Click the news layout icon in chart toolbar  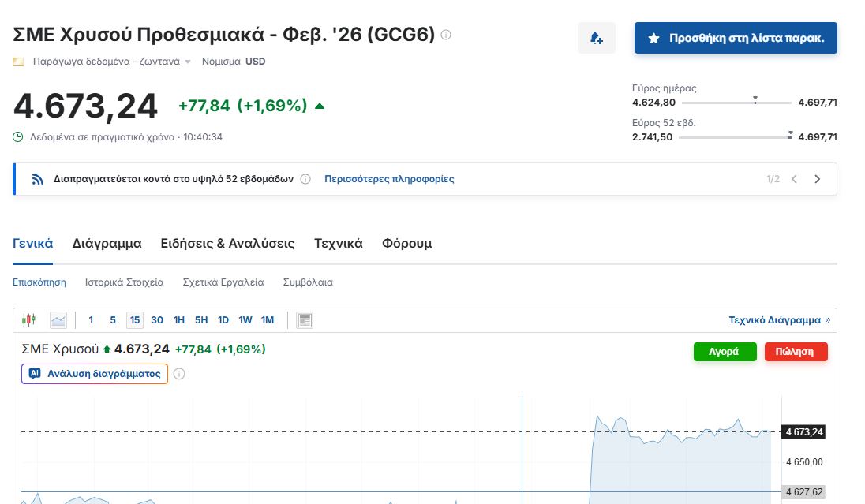305,320
